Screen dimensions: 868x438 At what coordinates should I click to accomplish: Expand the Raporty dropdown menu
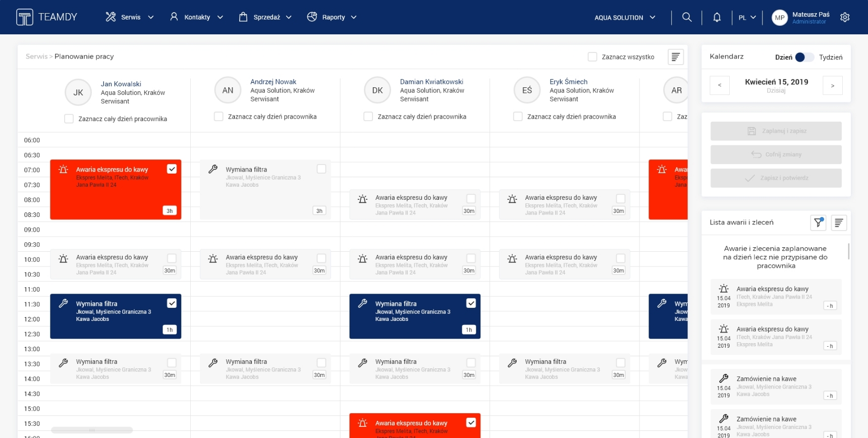(x=332, y=17)
